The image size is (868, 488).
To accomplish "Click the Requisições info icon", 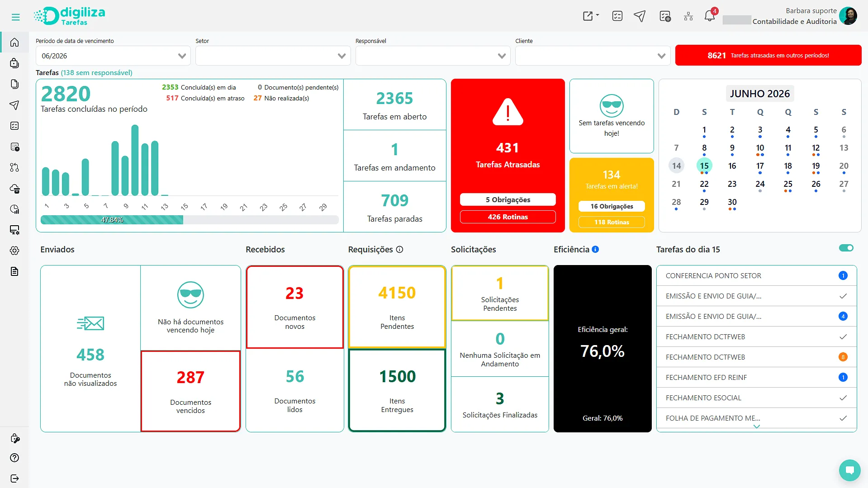I will point(399,249).
